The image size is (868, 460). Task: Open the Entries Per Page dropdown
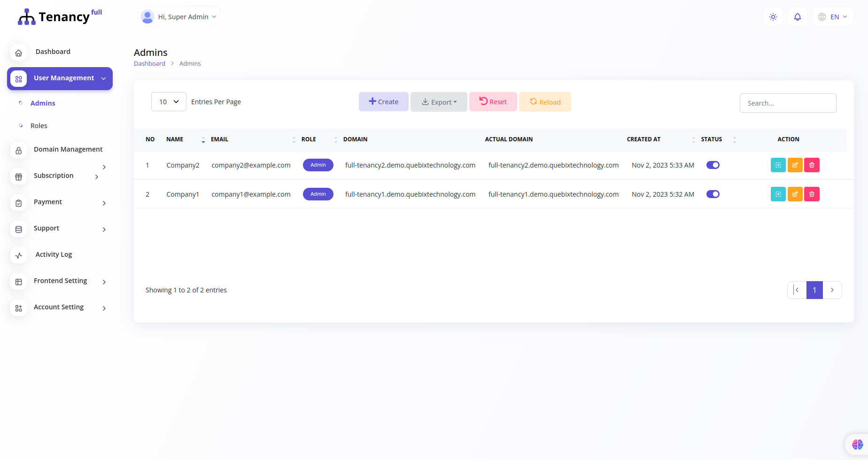pos(168,101)
